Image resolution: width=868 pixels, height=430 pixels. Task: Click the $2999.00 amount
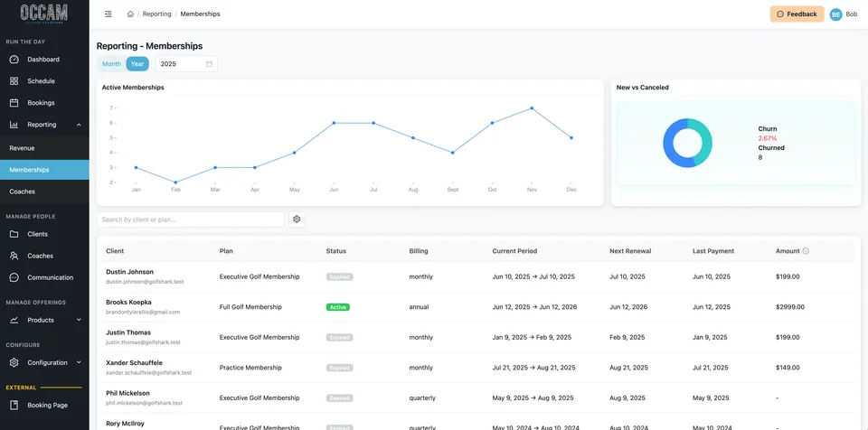(790, 306)
